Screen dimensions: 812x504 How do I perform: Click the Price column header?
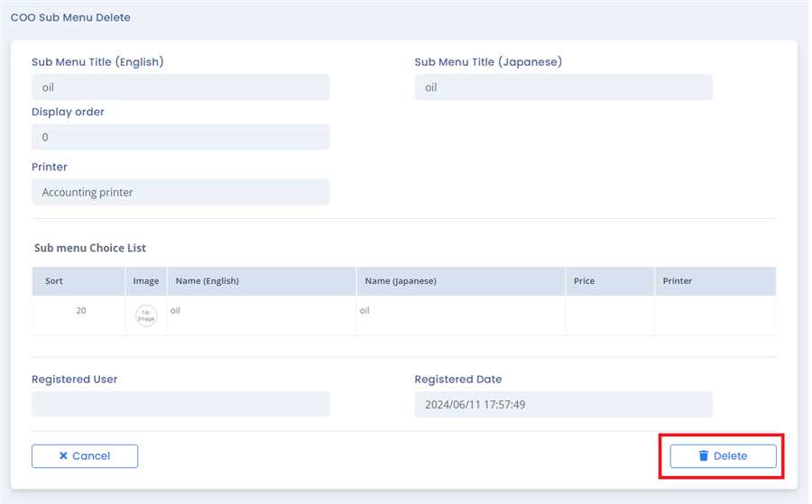584,281
